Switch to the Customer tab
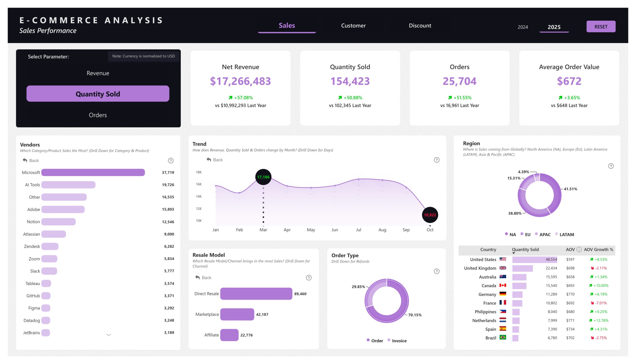Viewport: 636px width, 364px height. (353, 26)
